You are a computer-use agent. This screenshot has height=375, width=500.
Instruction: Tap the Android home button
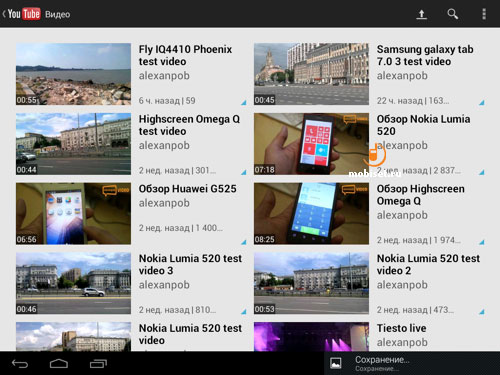(x=59, y=364)
